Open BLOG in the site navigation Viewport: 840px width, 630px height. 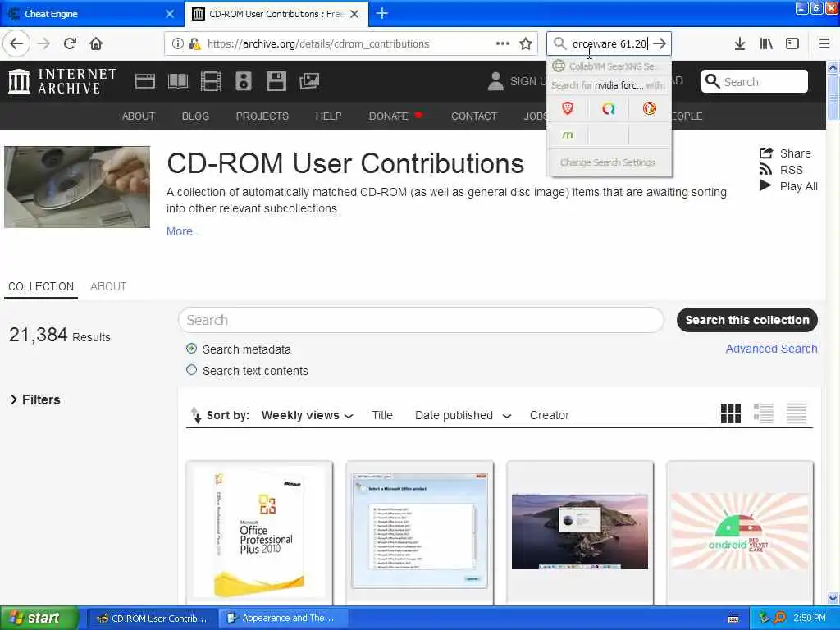pyautogui.click(x=195, y=116)
